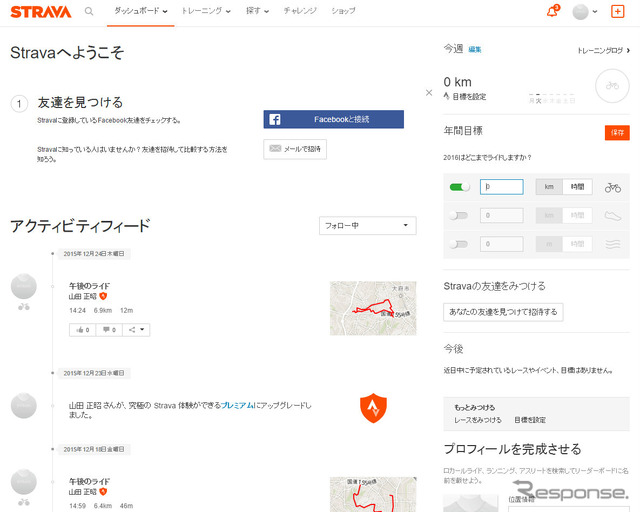
Task: Open 午後のライド activity from Dec 18
Action: (89, 481)
